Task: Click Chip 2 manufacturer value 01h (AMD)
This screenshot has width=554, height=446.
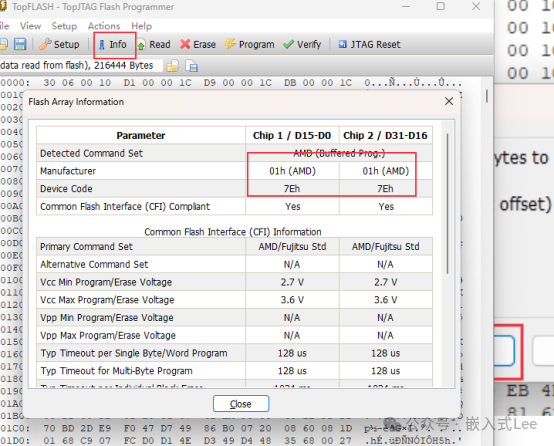Action: tap(386, 171)
